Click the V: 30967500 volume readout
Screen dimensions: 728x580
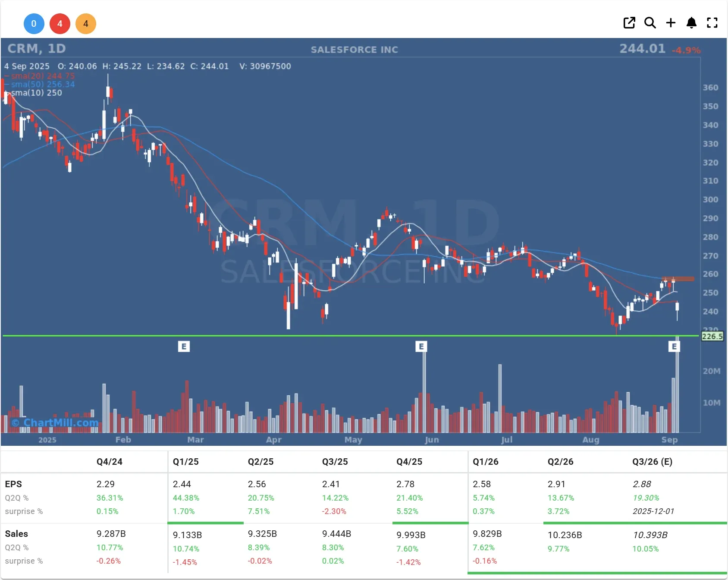point(265,66)
